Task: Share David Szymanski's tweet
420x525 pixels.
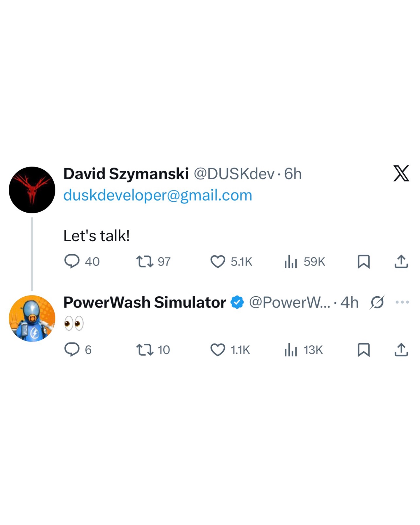Action: pos(401,261)
